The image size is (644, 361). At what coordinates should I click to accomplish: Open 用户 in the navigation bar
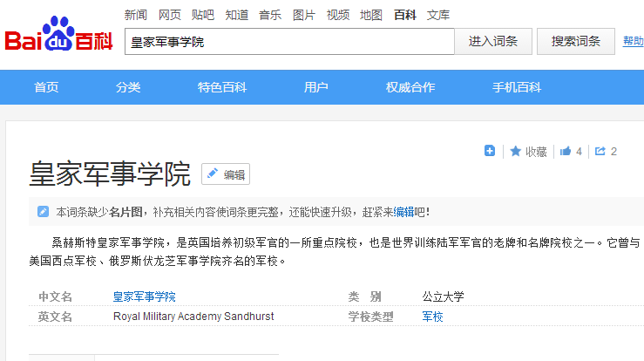pos(315,87)
